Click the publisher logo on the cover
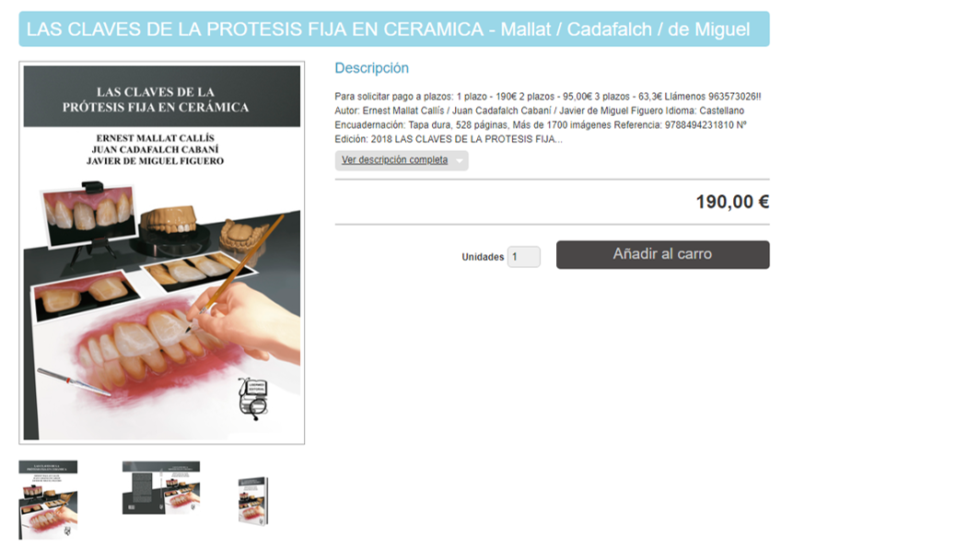Image resolution: width=979 pixels, height=560 pixels. coord(253,398)
